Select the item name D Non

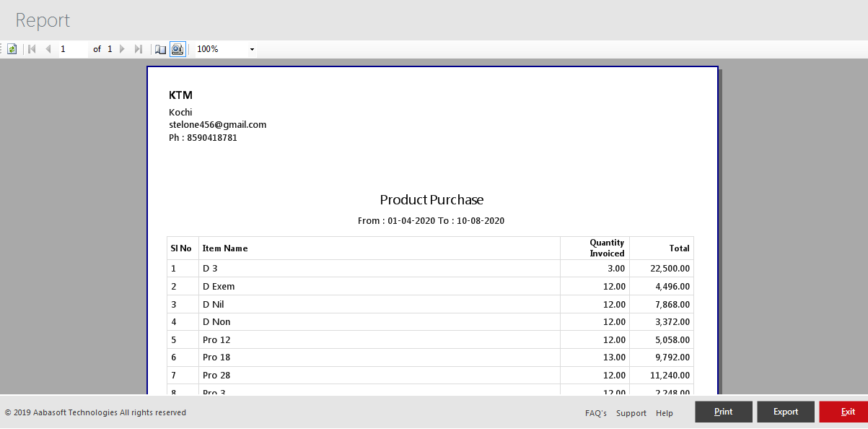coord(216,322)
